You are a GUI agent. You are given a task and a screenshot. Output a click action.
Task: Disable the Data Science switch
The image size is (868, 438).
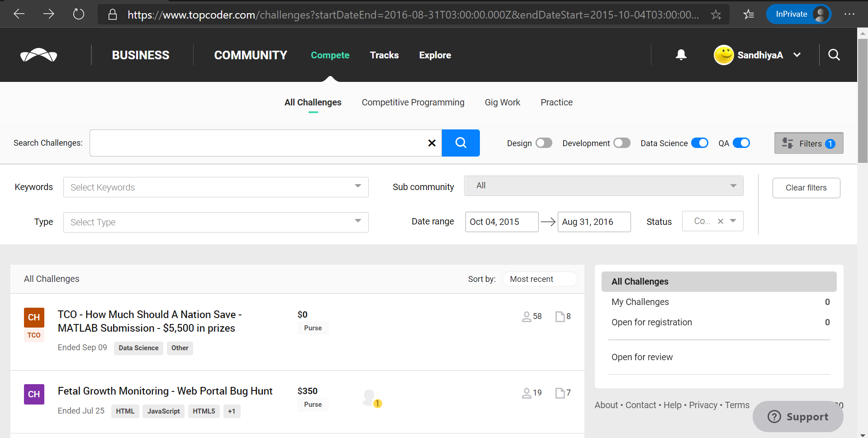click(x=700, y=143)
